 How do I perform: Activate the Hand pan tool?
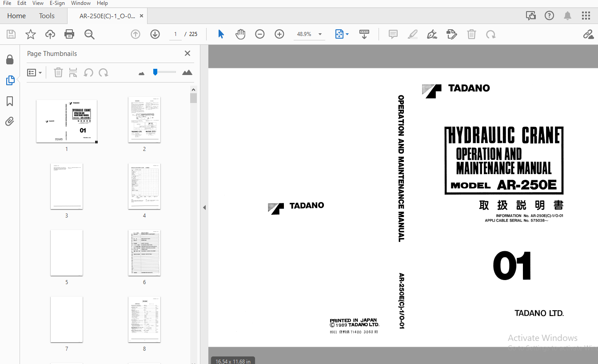point(240,34)
